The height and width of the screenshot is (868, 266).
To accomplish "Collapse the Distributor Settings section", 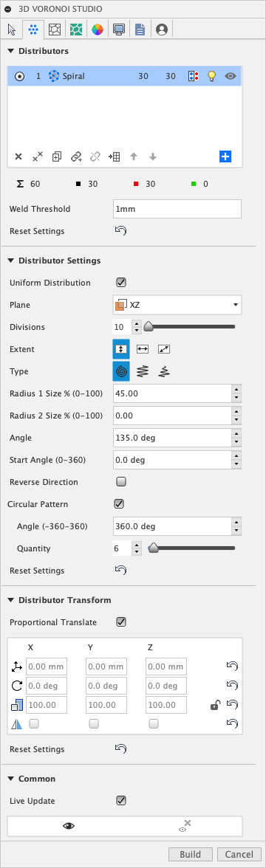I will click(11, 260).
